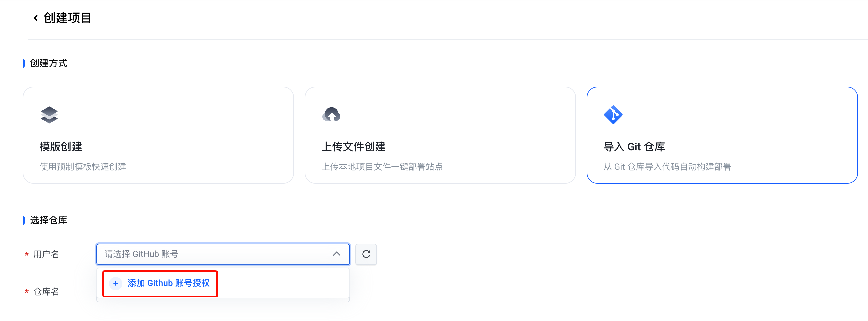Viewport: 868px width, 321px height.
Task: Click the 从 Git 仓库导入代码自动构建部署 description
Action: [x=667, y=167]
